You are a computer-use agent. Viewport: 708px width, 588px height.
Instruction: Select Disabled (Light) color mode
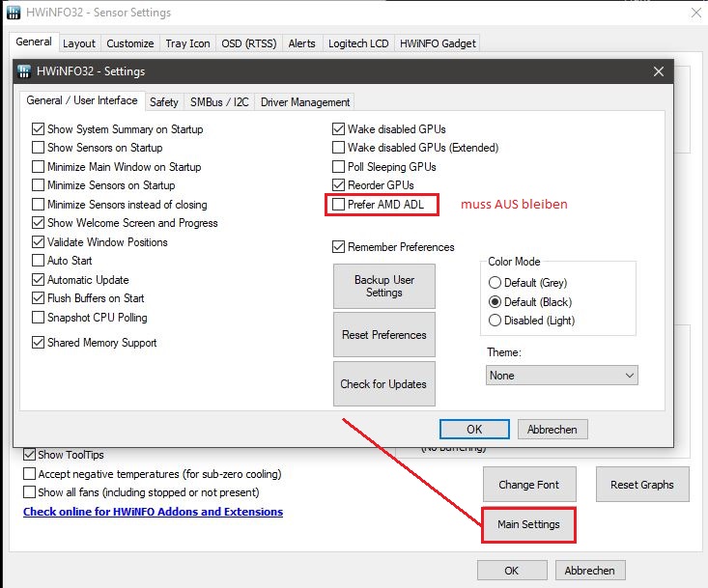point(495,321)
